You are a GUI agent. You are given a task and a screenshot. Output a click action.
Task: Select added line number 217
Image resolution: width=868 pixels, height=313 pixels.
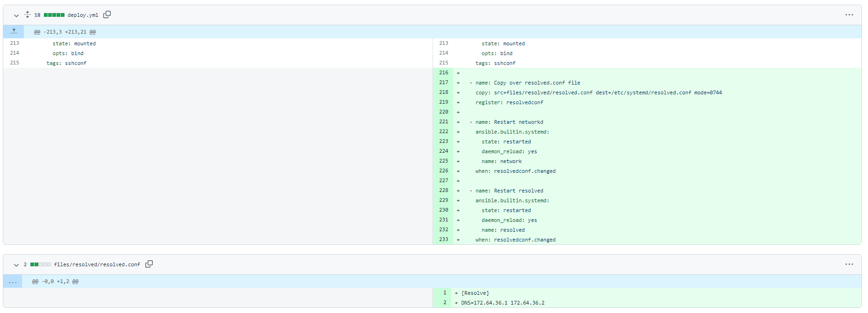click(443, 83)
